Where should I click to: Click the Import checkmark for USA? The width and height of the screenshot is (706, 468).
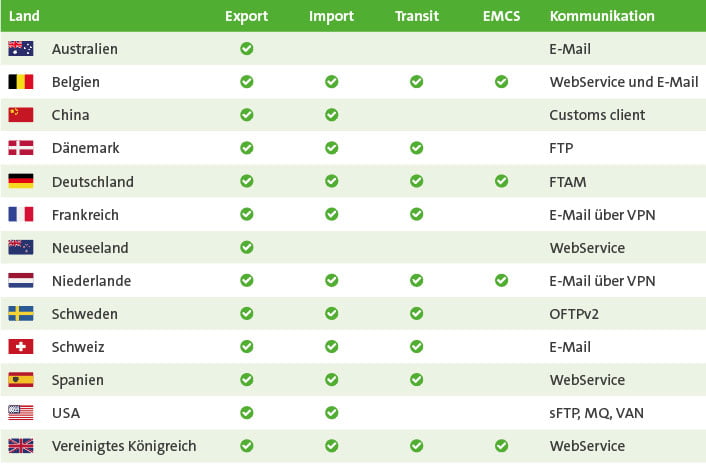click(331, 413)
